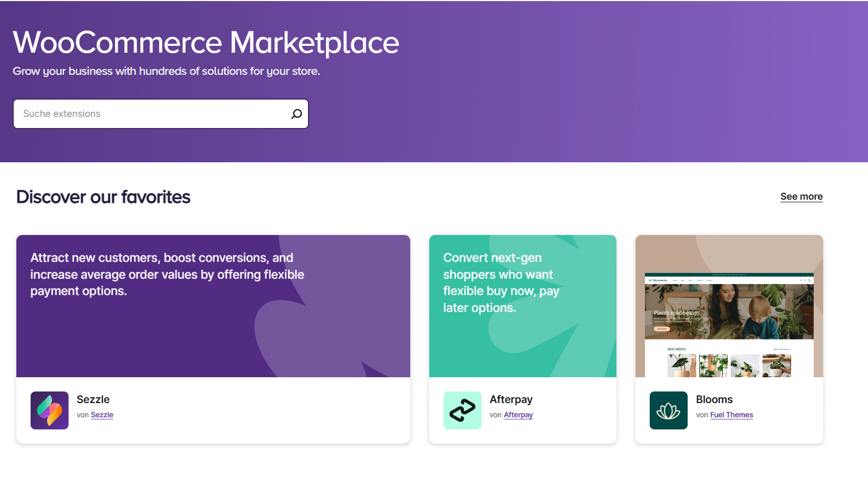Click the Sezzle extension title
The height and width of the screenshot is (490, 868).
(x=93, y=399)
